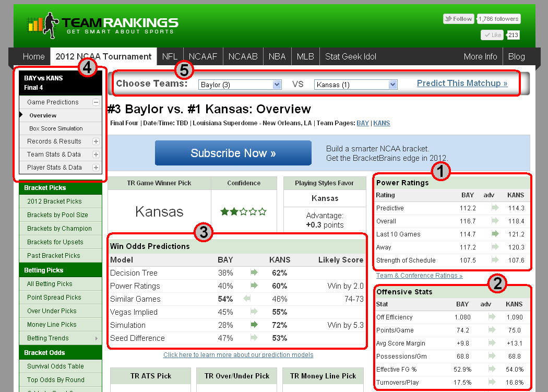Viewport: 548px width, 392px height.
Task: Click the green arrow for the Simulation model
Action: coord(255,325)
